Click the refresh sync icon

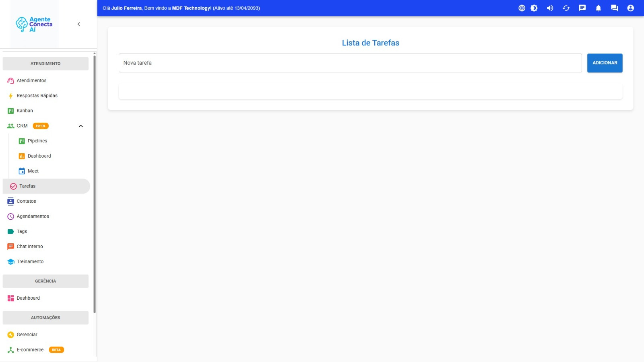566,8
